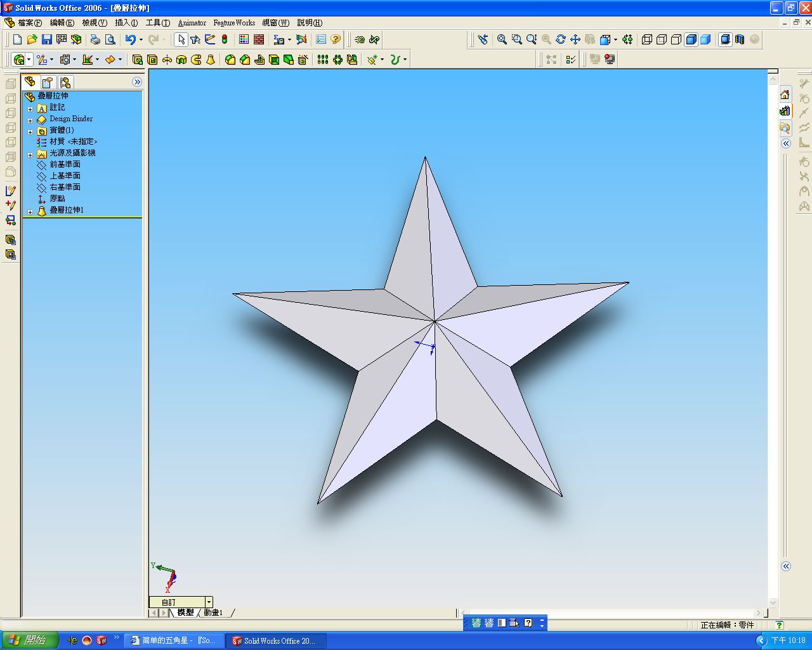Open a file with the Open folder icon
Image resolution: width=812 pixels, height=650 pixels.
pyautogui.click(x=32, y=39)
